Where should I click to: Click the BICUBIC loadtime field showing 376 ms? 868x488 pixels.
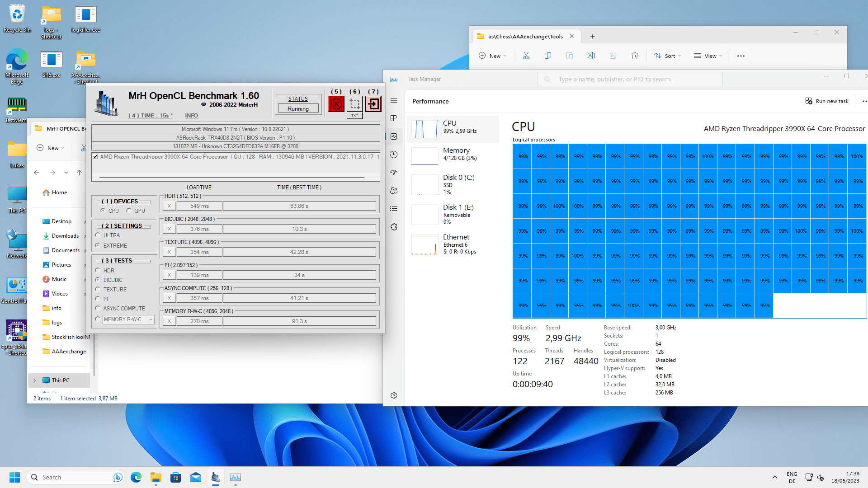click(x=199, y=229)
